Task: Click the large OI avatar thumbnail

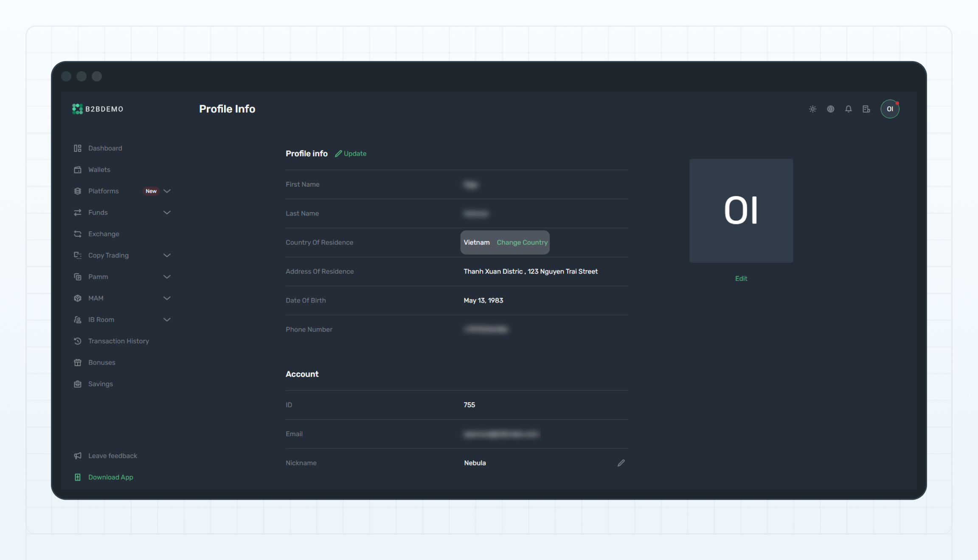Action: pos(741,211)
